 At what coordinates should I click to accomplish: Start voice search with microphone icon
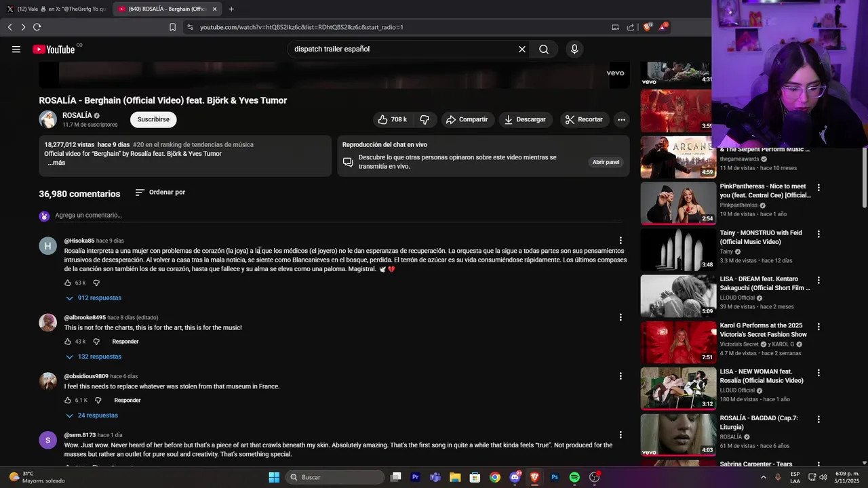click(574, 49)
